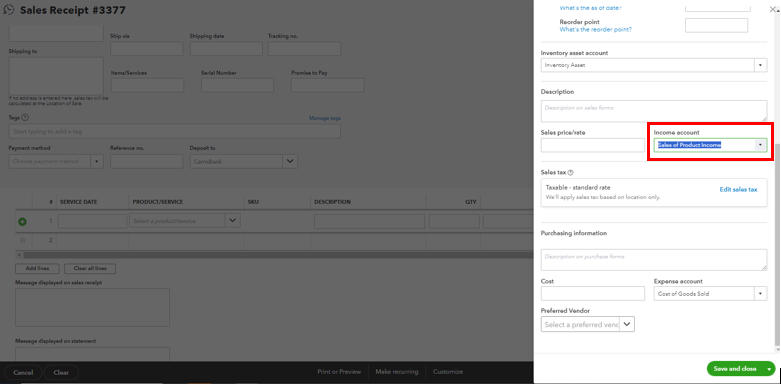
Task: Click the Add lines button
Action: coord(37,268)
